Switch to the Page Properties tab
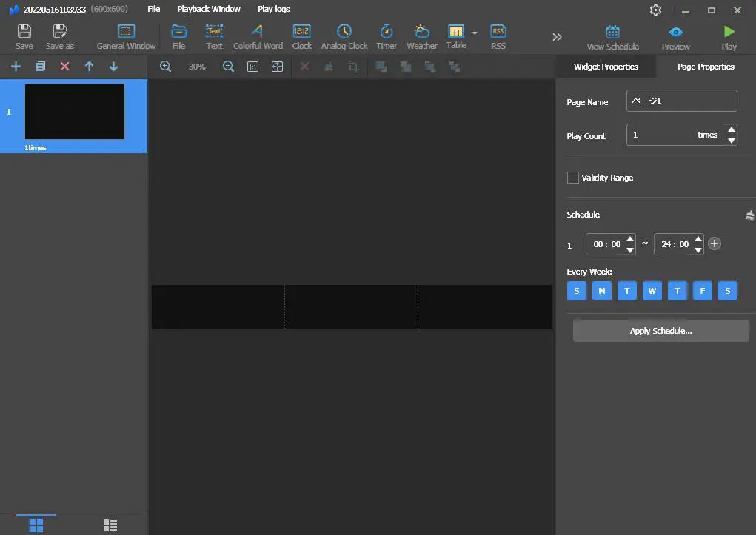This screenshot has width=756, height=535. (704, 66)
